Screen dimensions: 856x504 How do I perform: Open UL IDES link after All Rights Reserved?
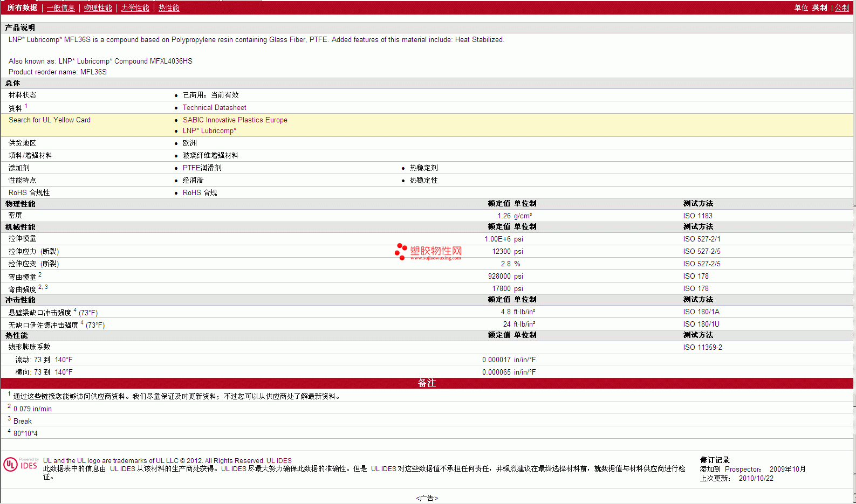(279, 461)
